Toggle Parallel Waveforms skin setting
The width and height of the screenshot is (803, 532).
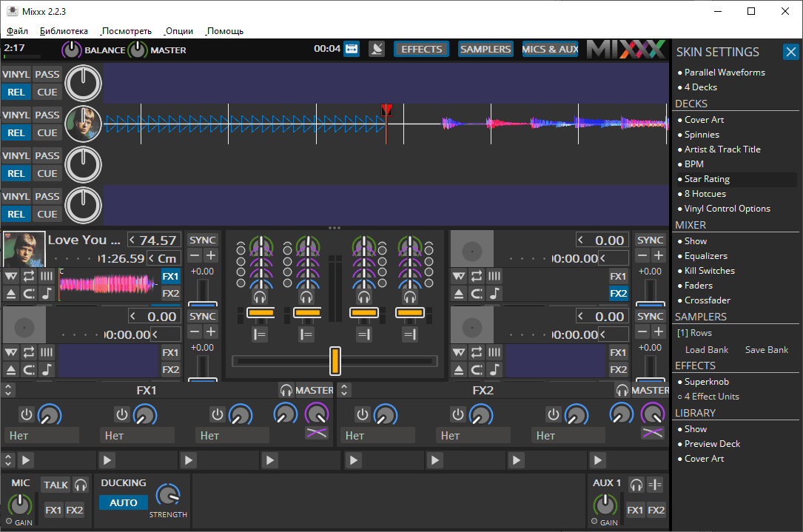coord(724,73)
